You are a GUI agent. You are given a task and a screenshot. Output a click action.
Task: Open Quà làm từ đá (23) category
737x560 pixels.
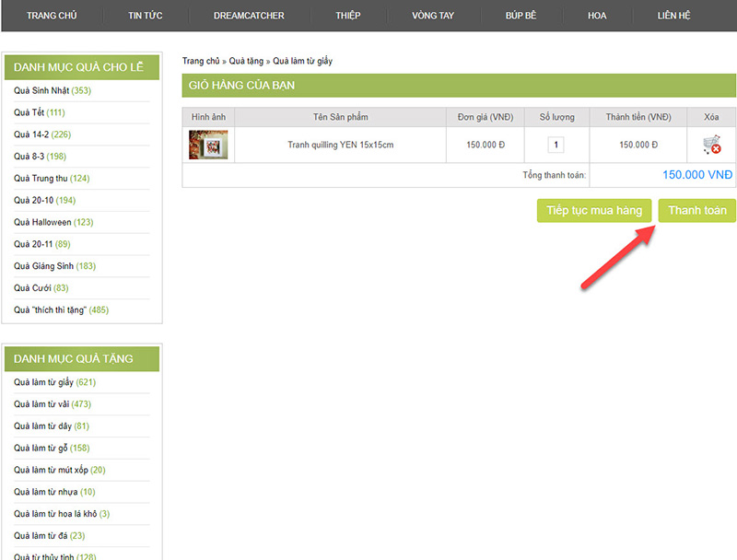[x=50, y=535]
